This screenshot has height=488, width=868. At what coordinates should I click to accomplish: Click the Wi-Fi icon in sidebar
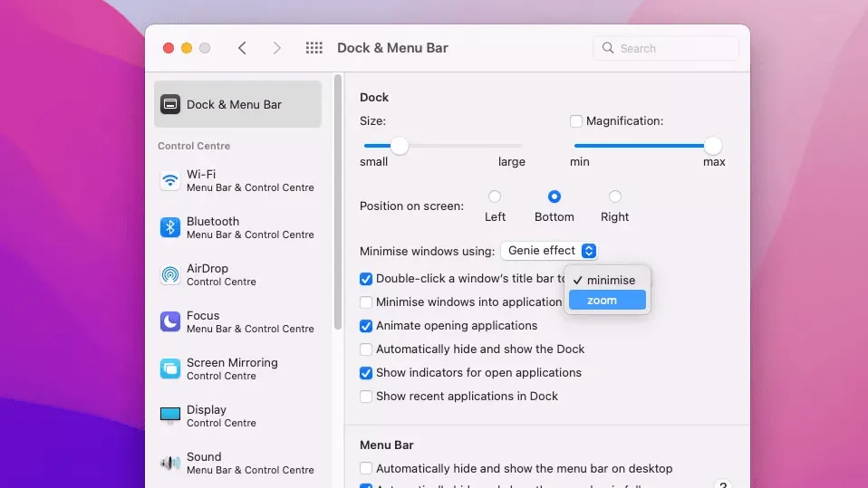[170, 180]
